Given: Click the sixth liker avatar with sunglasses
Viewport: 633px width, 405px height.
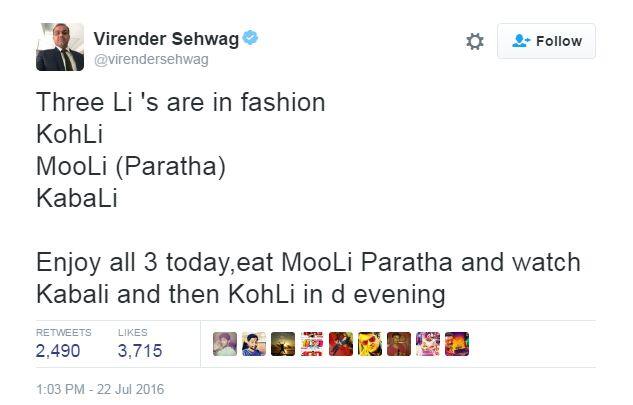Looking at the screenshot, I should (x=370, y=345).
